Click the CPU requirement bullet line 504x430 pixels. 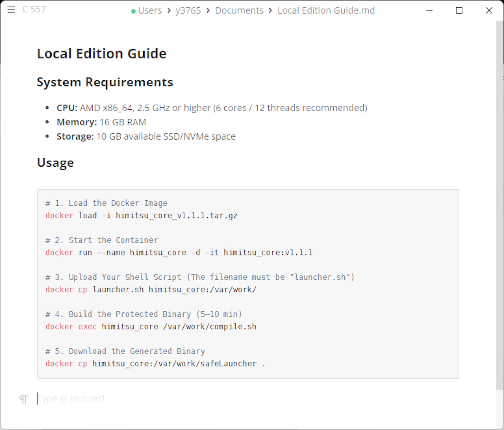(x=212, y=108)
